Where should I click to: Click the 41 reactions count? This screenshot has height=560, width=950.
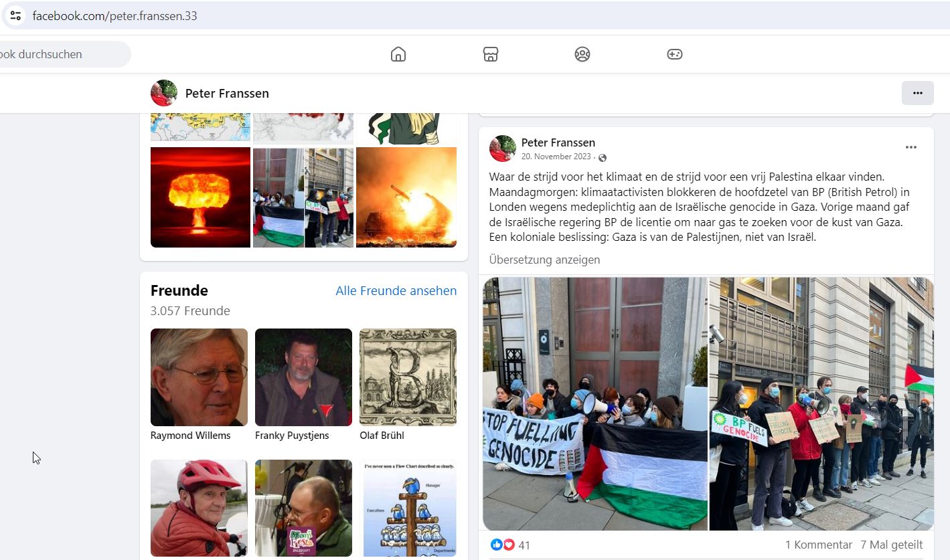tap(524, 545)
